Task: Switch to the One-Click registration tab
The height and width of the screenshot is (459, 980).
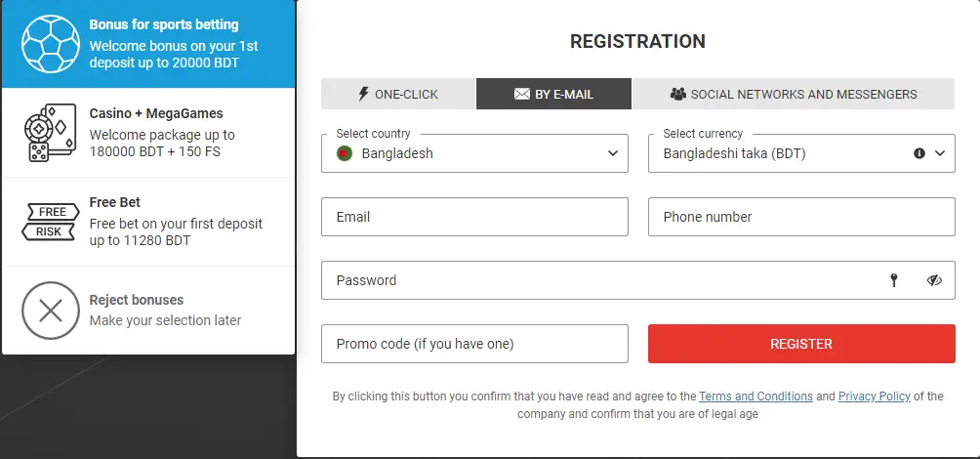Action: click(x=398, y=95)
